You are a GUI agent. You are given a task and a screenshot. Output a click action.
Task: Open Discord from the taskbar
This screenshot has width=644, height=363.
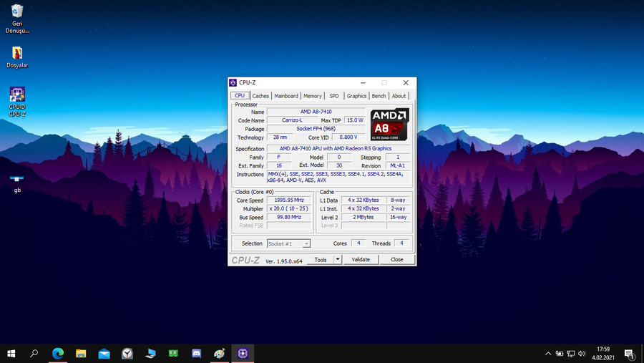[196, 354]
